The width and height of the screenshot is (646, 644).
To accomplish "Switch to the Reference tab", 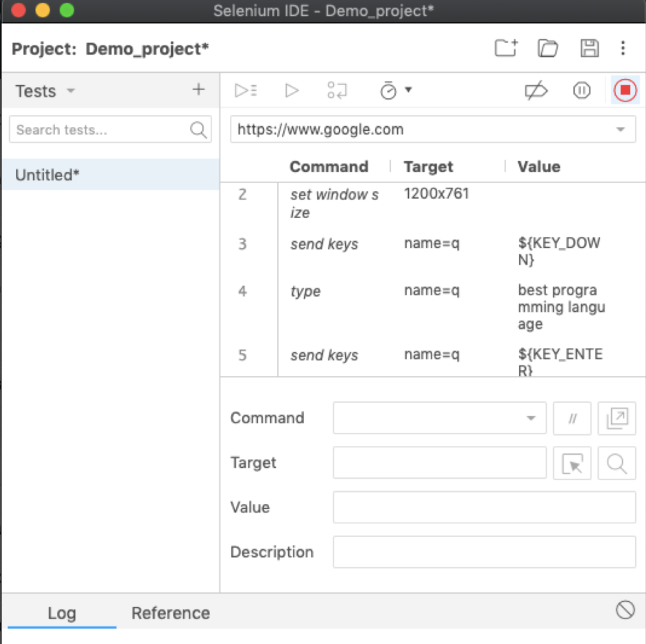I will [x=171, y=613].
